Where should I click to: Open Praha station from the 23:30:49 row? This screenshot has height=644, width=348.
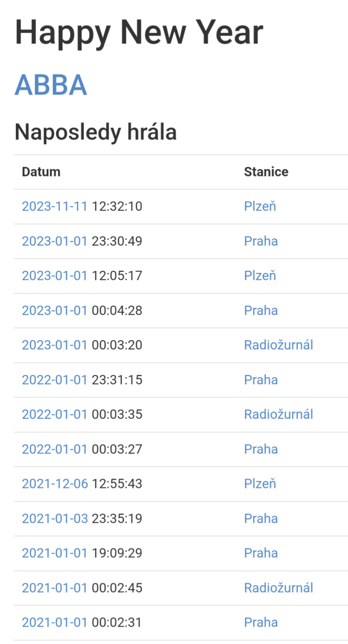click(x=261, y=241)
